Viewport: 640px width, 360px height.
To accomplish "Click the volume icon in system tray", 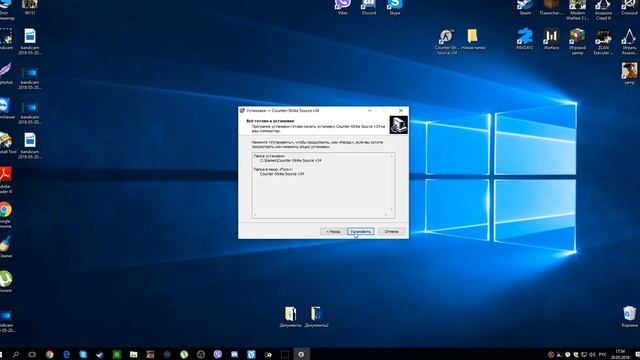I will (592, 354).
